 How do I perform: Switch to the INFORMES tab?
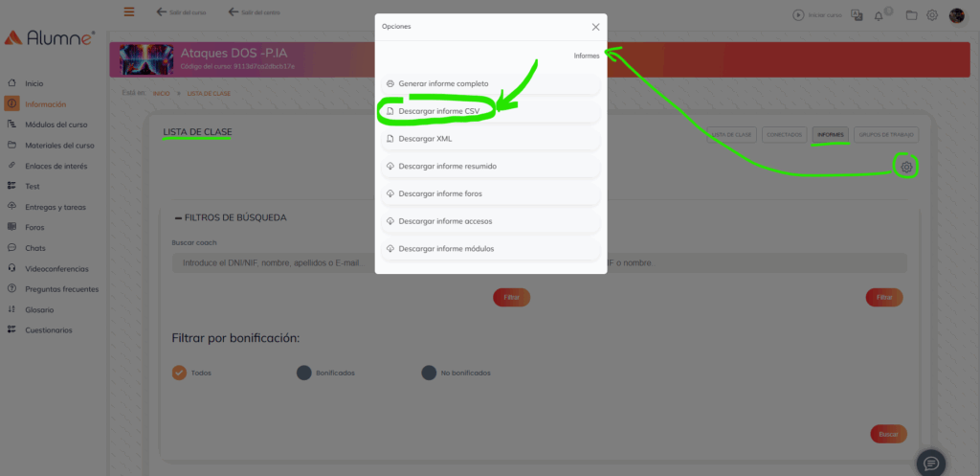pos(830,134)
